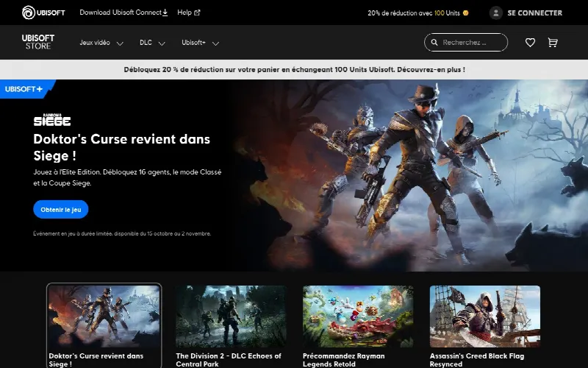Viewport: 588px width, 368px height.
Task: Click the Rainbow Six Siege logo
Action: tap(52, 120)
